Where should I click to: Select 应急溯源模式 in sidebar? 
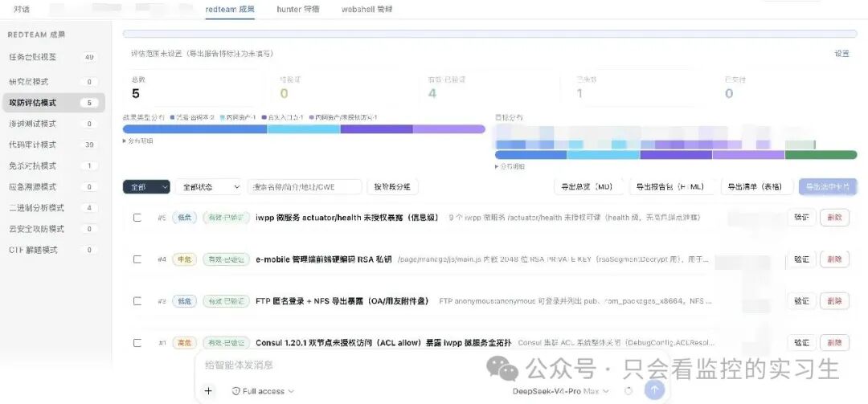pos(53,186)
